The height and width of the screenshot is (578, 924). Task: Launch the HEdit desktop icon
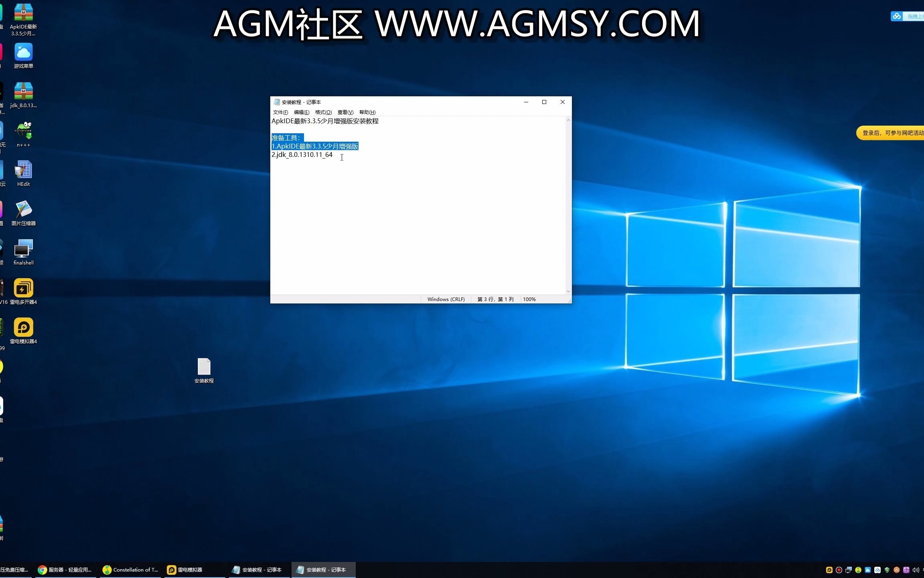click(x=23, y=170)
